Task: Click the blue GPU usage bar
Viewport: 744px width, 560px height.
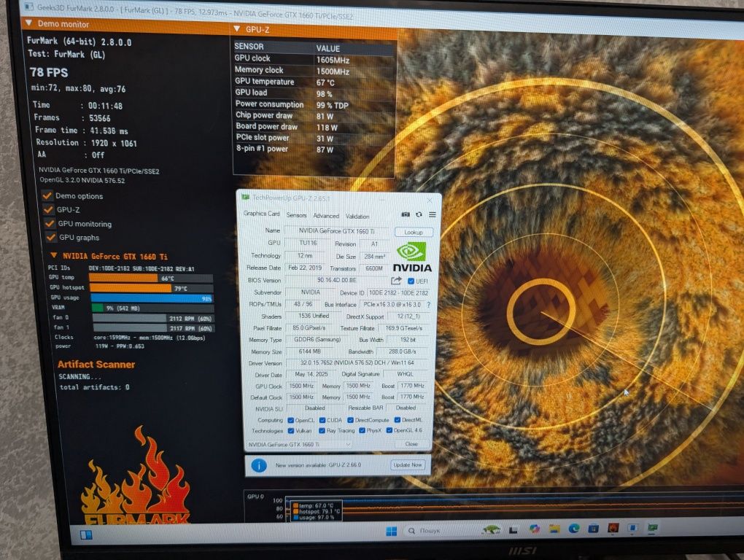Action: point(152,298)
